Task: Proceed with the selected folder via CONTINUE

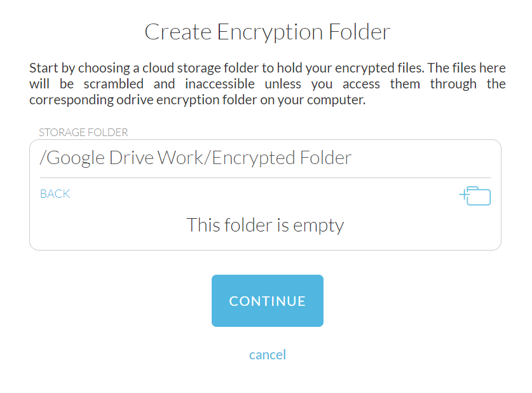Action: [267, 301]
